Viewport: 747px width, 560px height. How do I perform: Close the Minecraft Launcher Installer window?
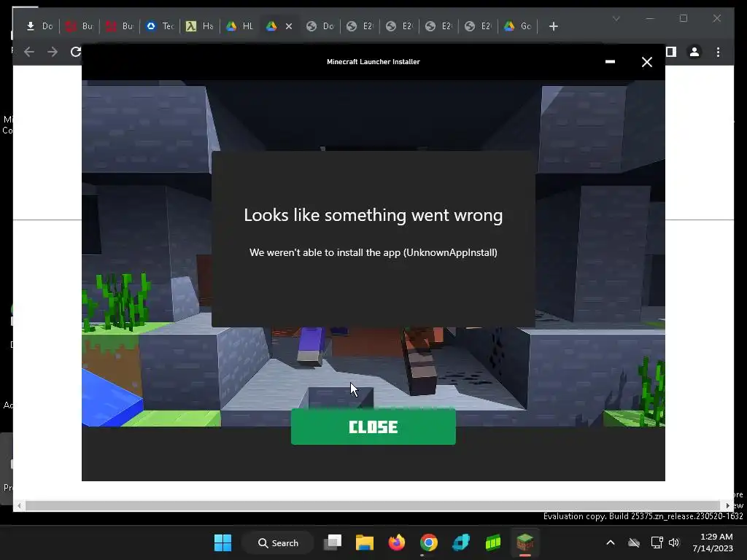pyautogui.click(x=646, y=62)
